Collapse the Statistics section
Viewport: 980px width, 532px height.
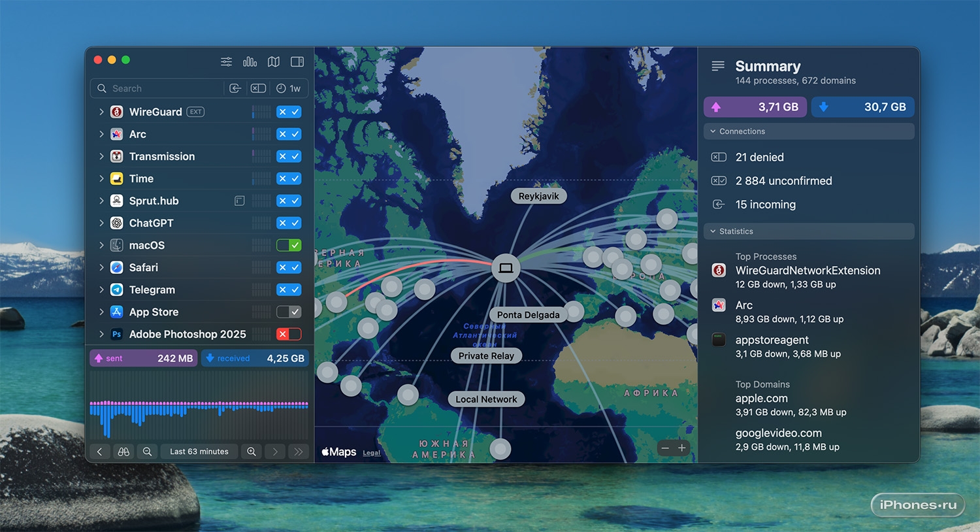(809, 231)
